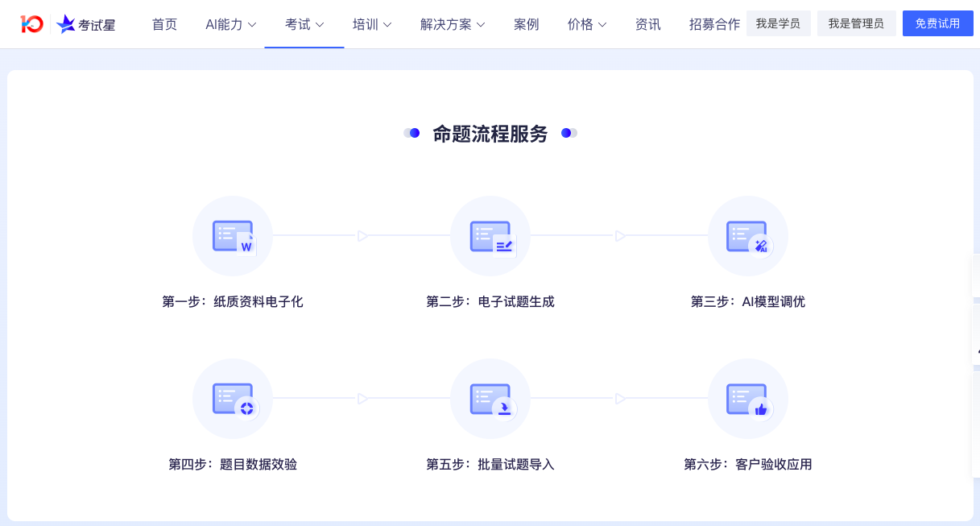Click the 免费试用 blue button
The width and height of the screenshot is (980, 526).
(937, 23)
